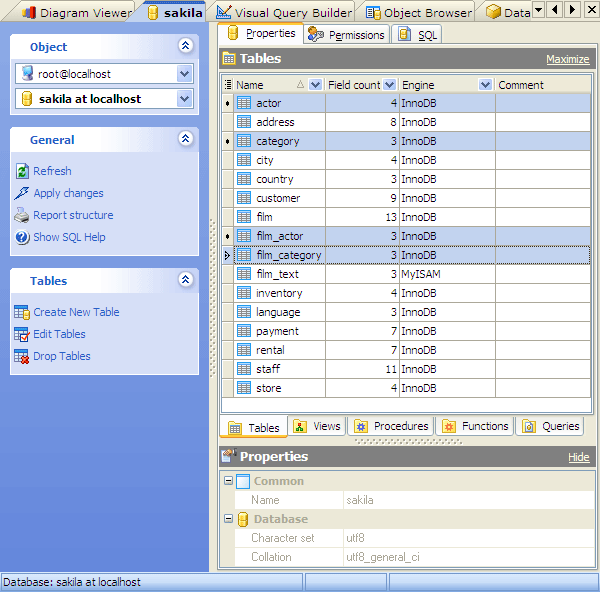Image resolution: width=600 pixels, height=592 pixels.
Task: Click the Character set value utf8
Action: pyautogui.click(x=469, y=538)
